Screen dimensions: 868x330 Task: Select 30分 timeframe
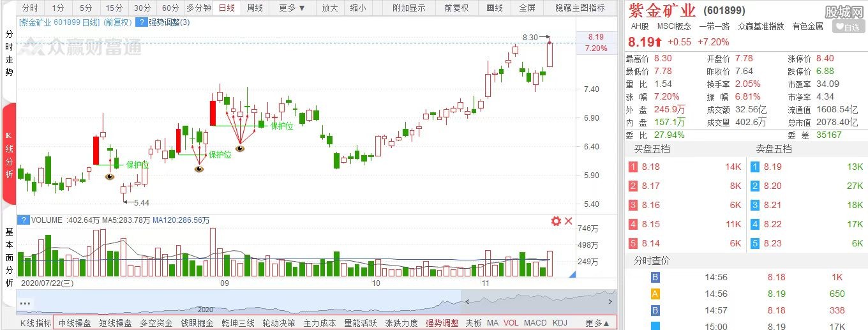[142, 8]
